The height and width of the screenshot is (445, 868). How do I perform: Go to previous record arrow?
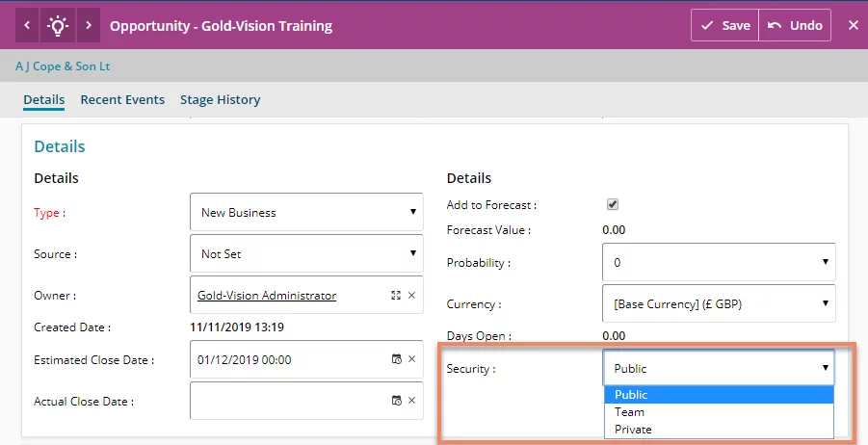pos(27,25)
